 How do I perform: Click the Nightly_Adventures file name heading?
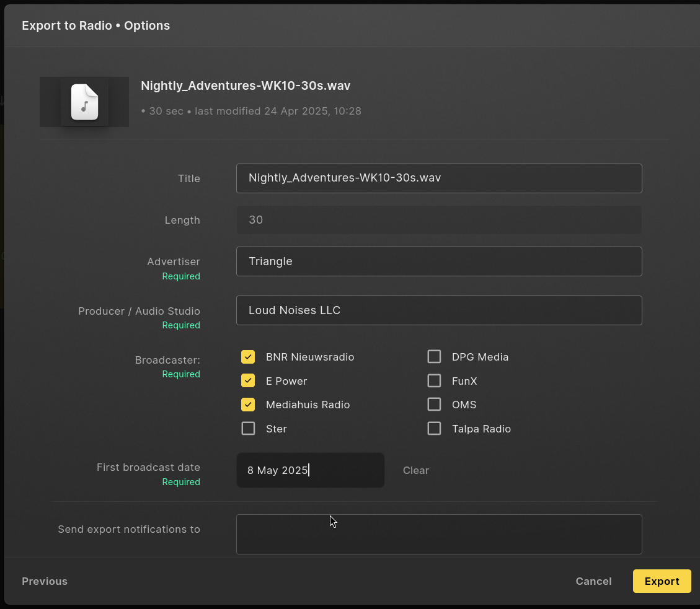(x=246, y=85)
